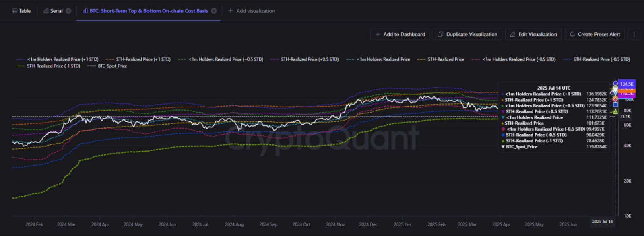Screen dimensions: 644x236
Task: Close the Serial visualization tab
Action: [x=68, y=11]
